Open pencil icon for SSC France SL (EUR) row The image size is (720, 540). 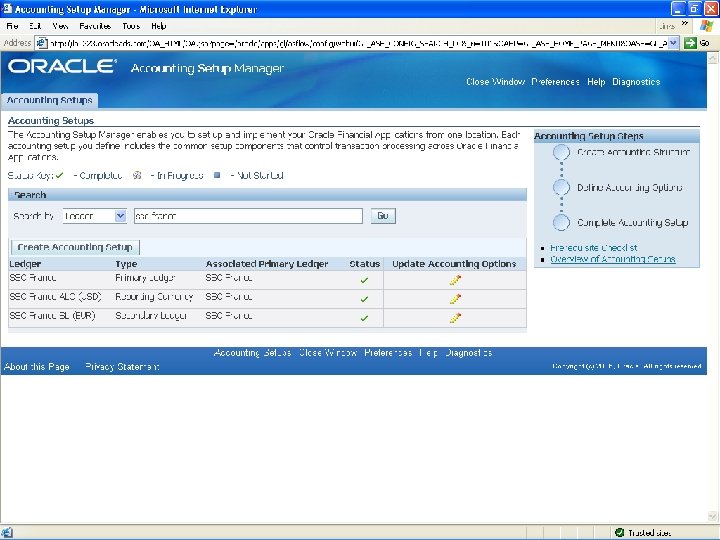(455, 318)
